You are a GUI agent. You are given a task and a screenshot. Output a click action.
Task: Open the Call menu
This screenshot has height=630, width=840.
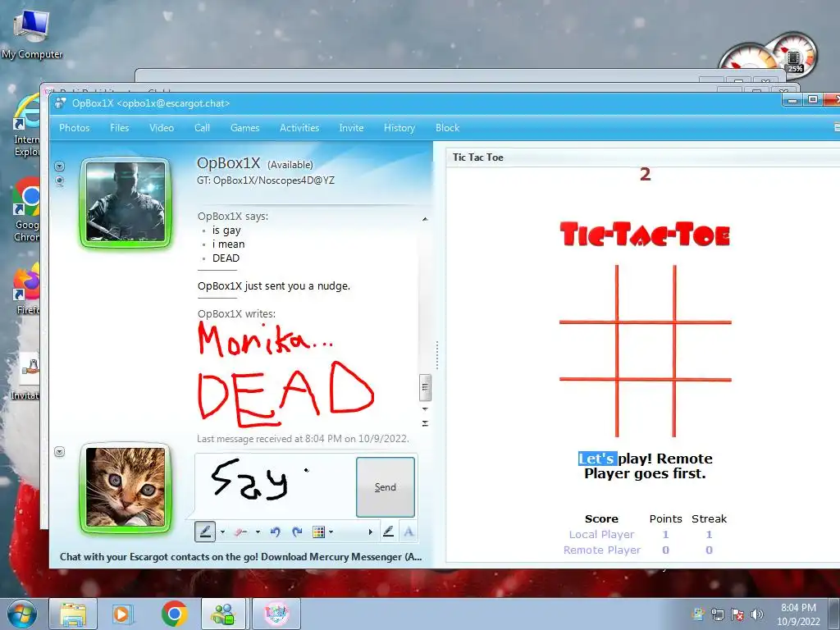[x=202, y=127]
